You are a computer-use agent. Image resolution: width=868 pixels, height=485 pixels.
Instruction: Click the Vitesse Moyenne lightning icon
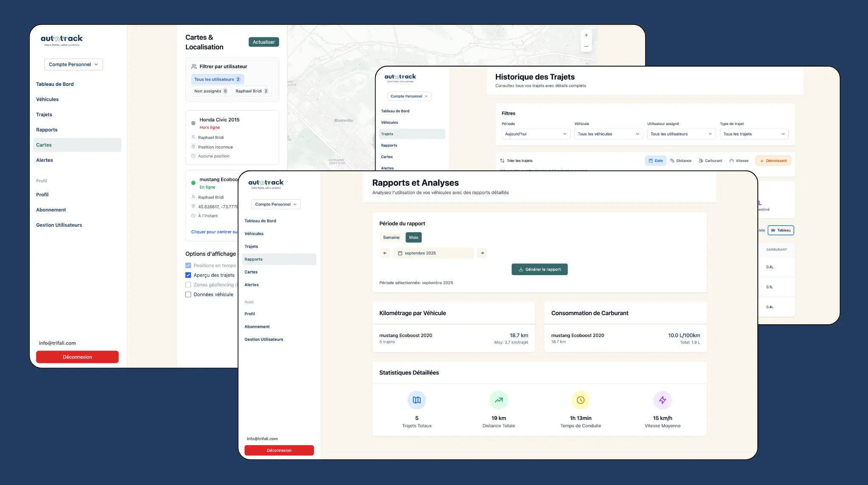[662, 400]
